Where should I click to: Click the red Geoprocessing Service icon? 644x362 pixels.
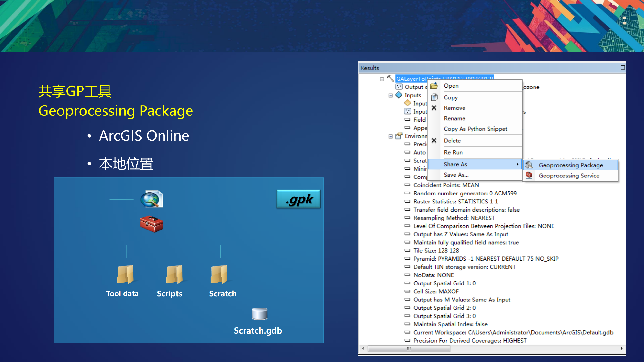click(x=529, y=175)
